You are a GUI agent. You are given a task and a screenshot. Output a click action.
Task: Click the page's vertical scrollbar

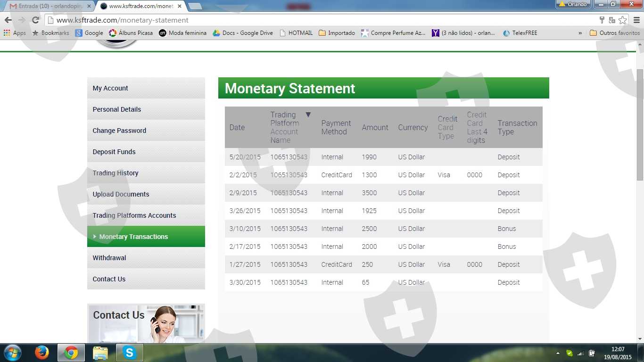click(640, 124)
